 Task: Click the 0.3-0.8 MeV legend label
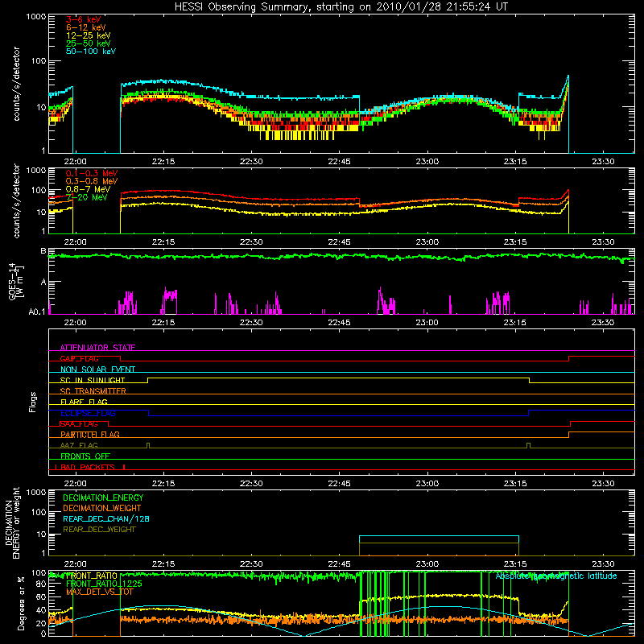point(92,181)
